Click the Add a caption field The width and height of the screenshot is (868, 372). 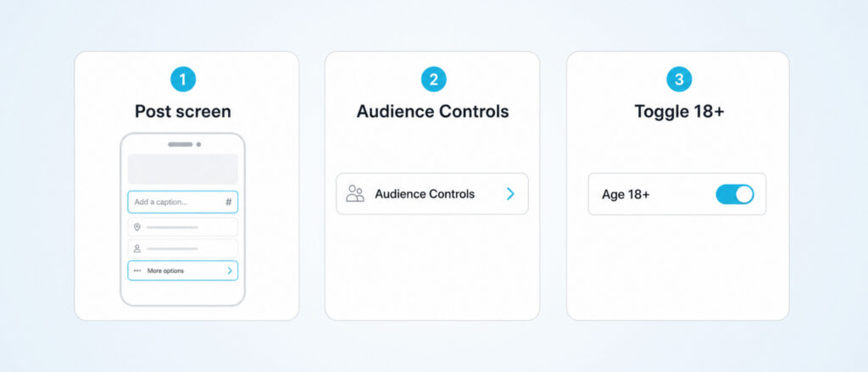pos(183,202)
